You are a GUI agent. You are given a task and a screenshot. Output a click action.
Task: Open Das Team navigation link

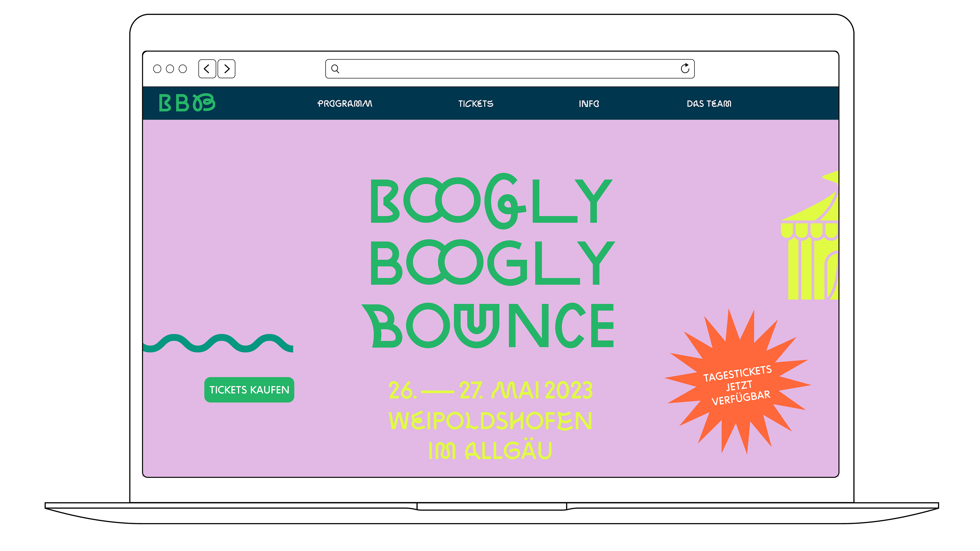tap(709, 104)
